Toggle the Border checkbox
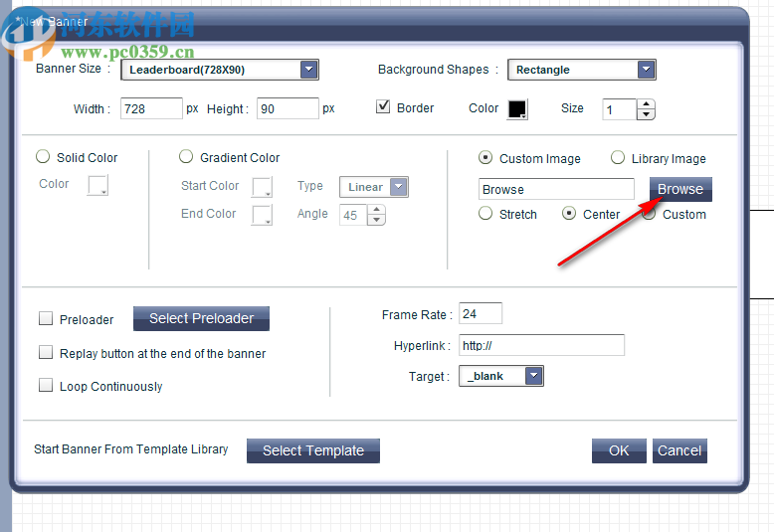This screenshot has width=774, height=532. (x=383, y=106)
